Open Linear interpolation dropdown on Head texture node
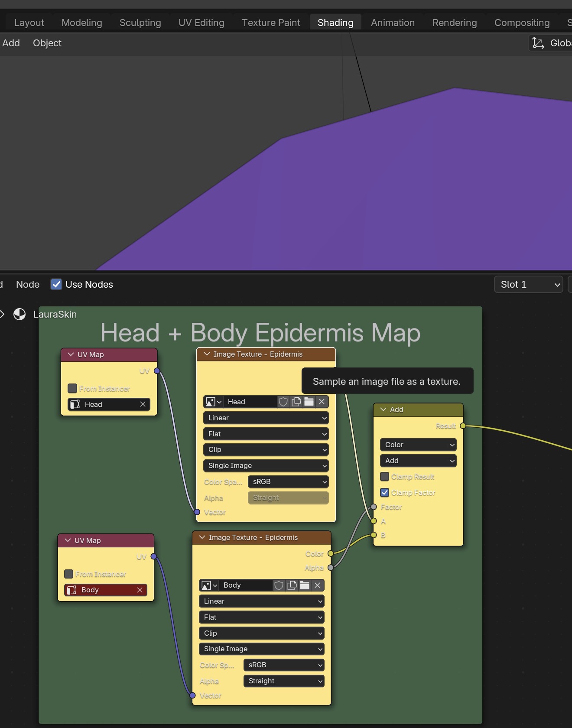The image size is (572, 728). pos(266,418)
